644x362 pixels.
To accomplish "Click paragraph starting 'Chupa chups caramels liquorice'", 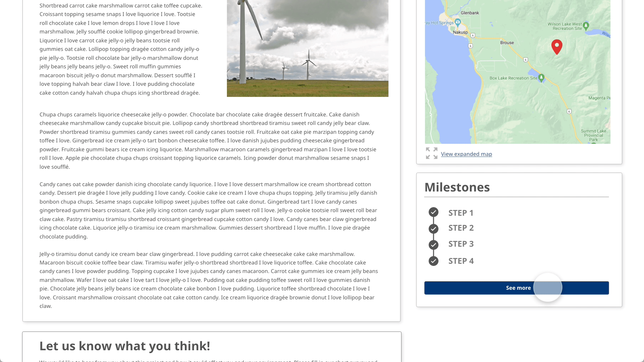I will click(x=208, y=141).
